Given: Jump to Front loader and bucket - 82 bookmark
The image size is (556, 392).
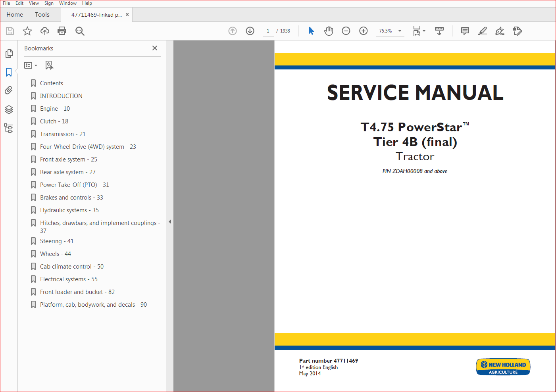Looking at the screenshot, I should tap(77, 292).
